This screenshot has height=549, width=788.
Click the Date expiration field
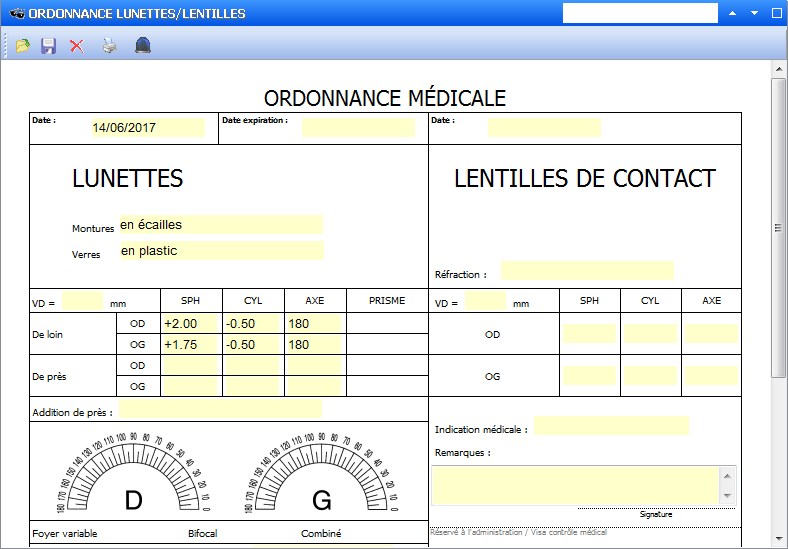(x=358, y=128)
